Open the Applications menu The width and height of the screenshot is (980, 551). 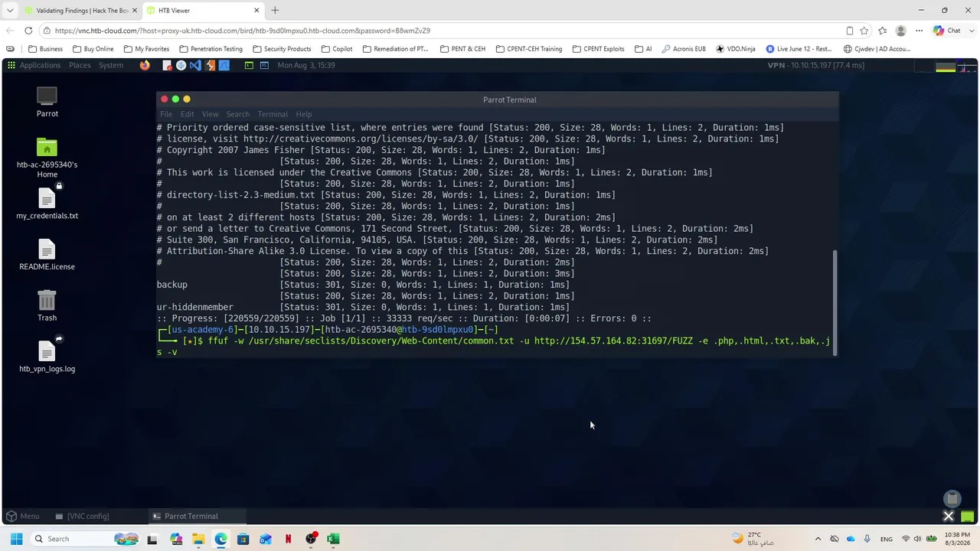(x=40, y=65)
